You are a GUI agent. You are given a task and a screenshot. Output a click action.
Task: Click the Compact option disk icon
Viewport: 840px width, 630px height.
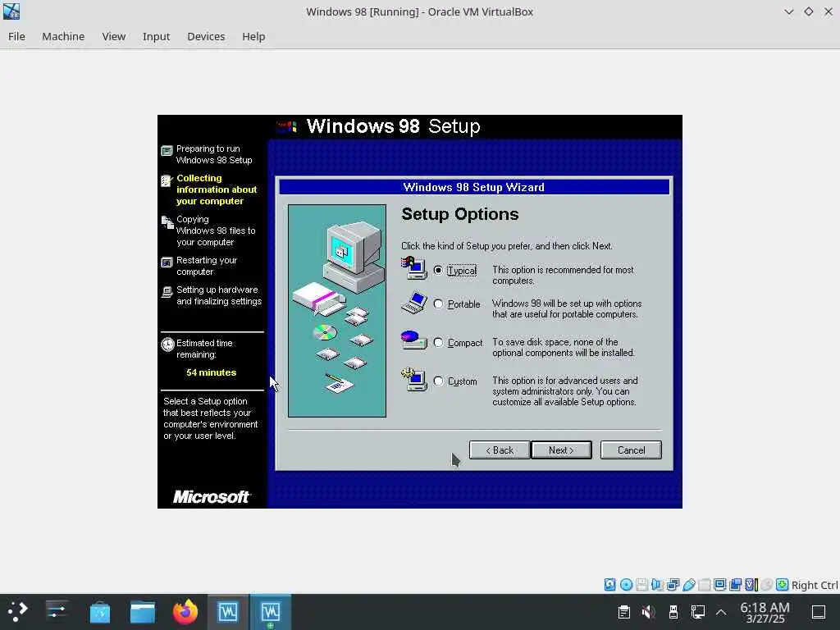click(413, 340)
